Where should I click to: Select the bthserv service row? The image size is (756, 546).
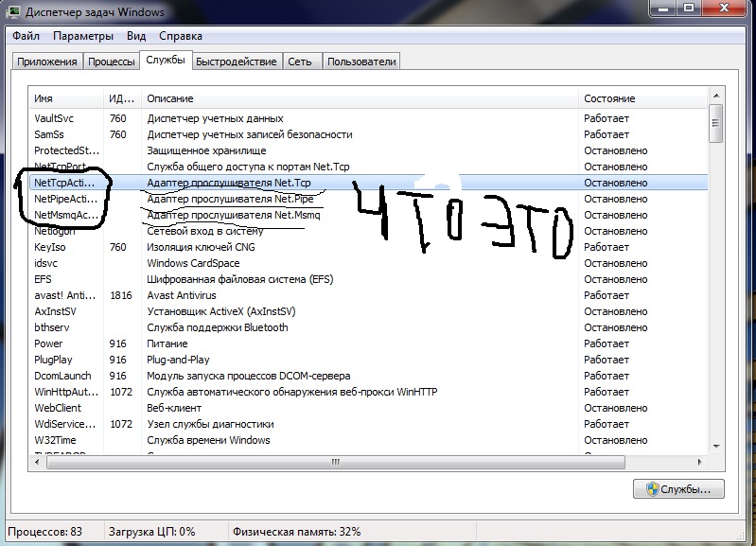368,327
